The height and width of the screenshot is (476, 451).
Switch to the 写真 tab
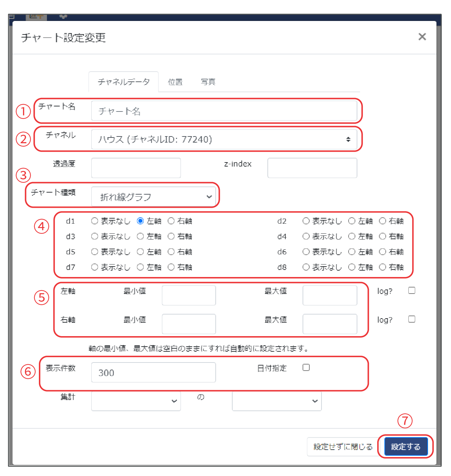pos(208,82)
